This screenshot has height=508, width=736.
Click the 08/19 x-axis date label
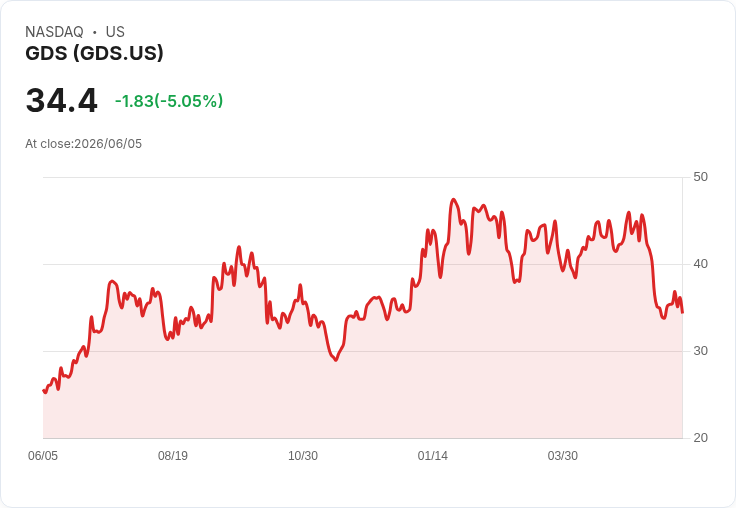pyautogui.click(x=173, y=456)
